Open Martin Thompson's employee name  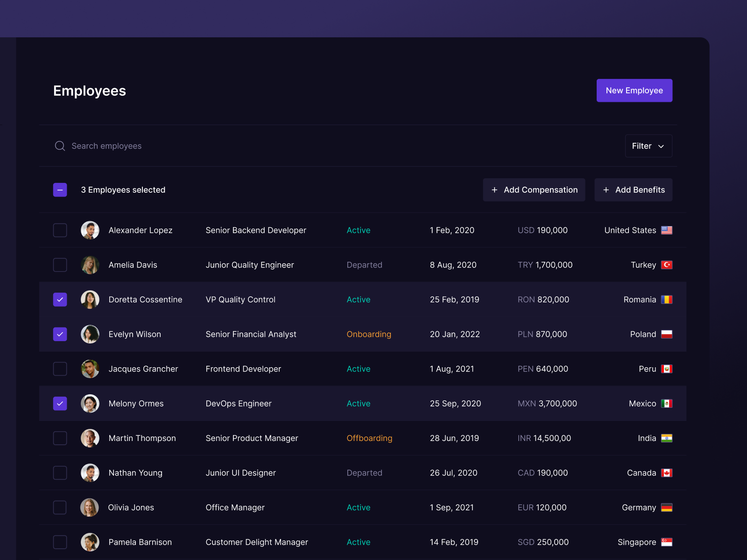tap(142, 438)
